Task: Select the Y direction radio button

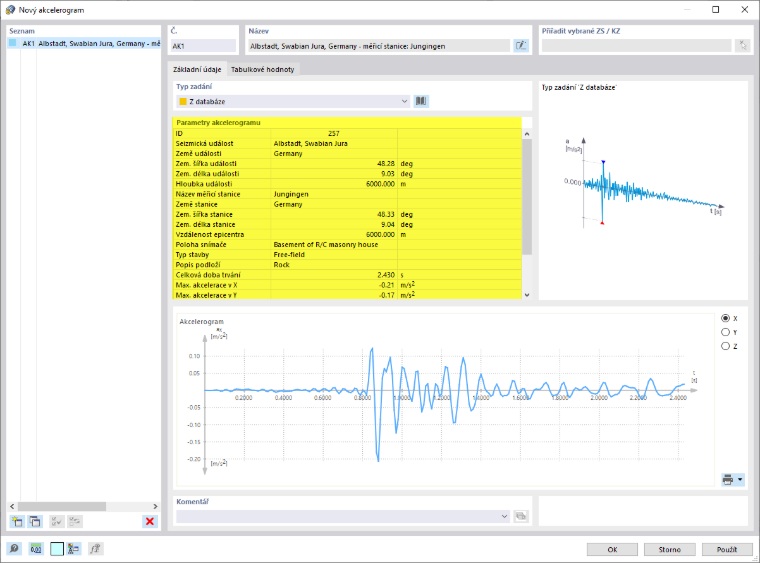Action: point(726,332)
